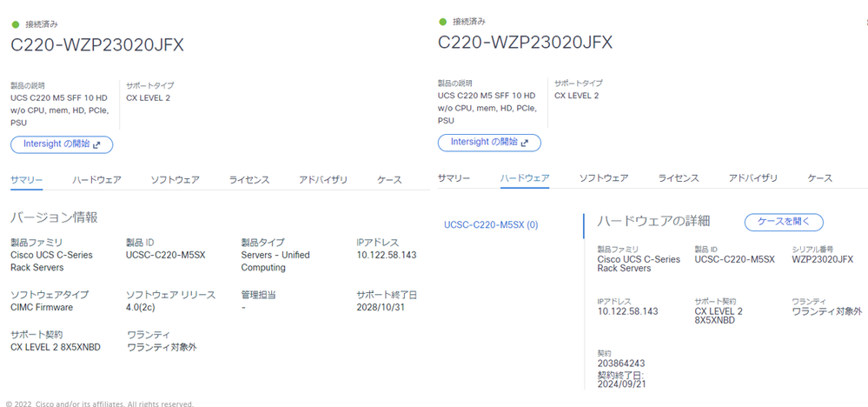The image size is (868, 407).
Task: Launch Intersight の開始 button in right panel
Action: coord(489,143)
